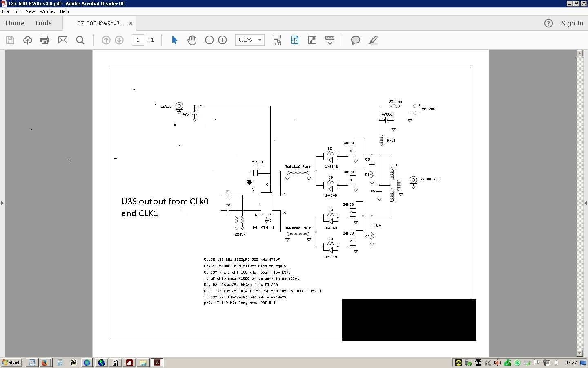Viewport: 588px width, 368px height.
Task: Click the '4700uF' capacitor label
Action: 388,114
